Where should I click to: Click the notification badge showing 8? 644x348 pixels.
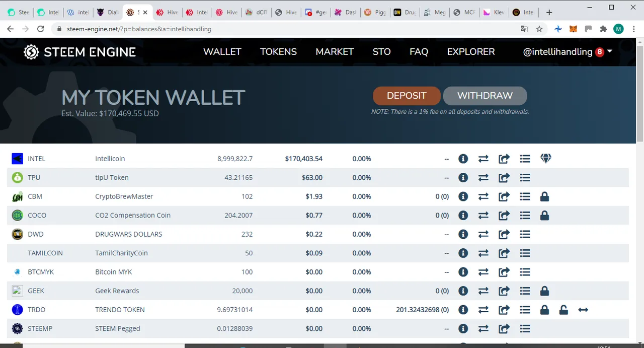[x=599, y=52]
